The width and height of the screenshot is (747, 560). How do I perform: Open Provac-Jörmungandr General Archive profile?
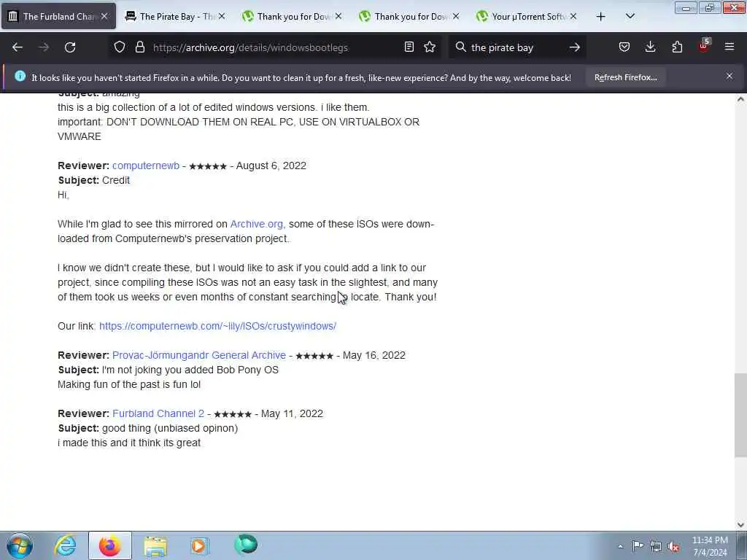pos(199,355)
